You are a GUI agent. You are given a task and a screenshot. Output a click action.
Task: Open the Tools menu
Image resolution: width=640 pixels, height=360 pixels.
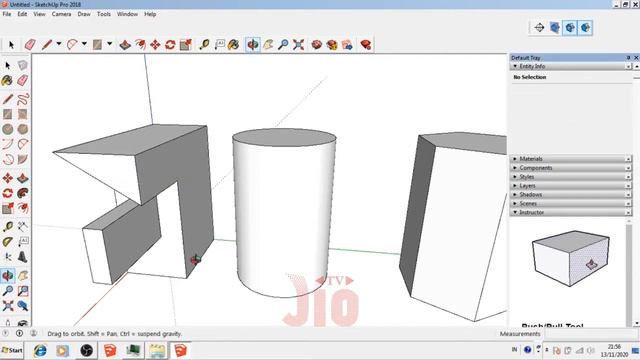[104, 14]
